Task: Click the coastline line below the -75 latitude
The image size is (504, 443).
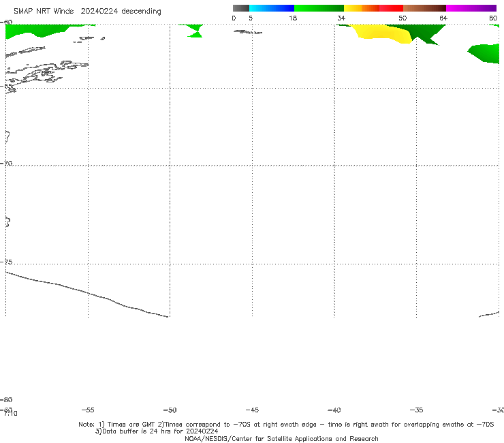Action: (x=86, y=294)
